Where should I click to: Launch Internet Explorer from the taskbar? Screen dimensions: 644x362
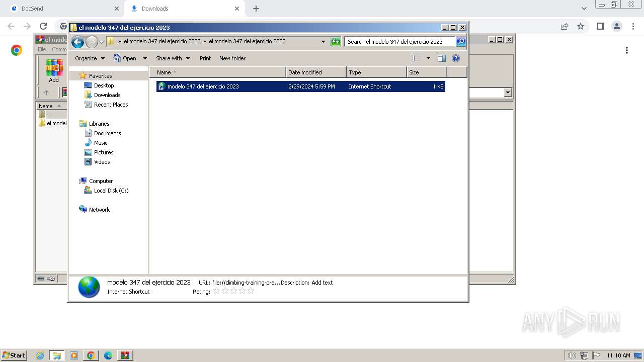[40, 355]
